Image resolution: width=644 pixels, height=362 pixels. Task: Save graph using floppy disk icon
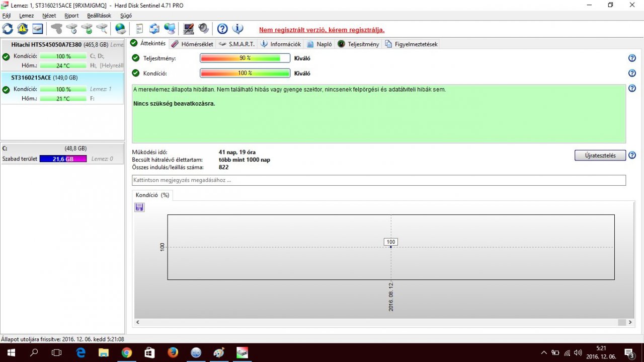pos(139,207)
